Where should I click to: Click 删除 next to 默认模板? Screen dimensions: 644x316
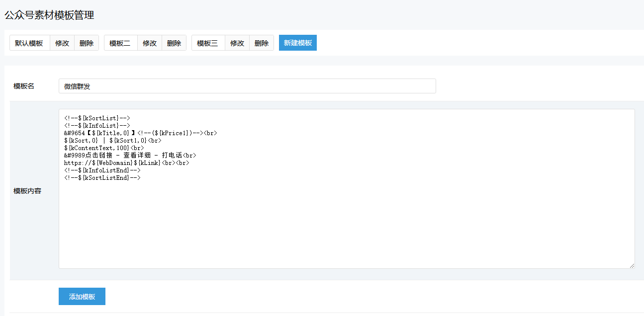tap(87, 43)
